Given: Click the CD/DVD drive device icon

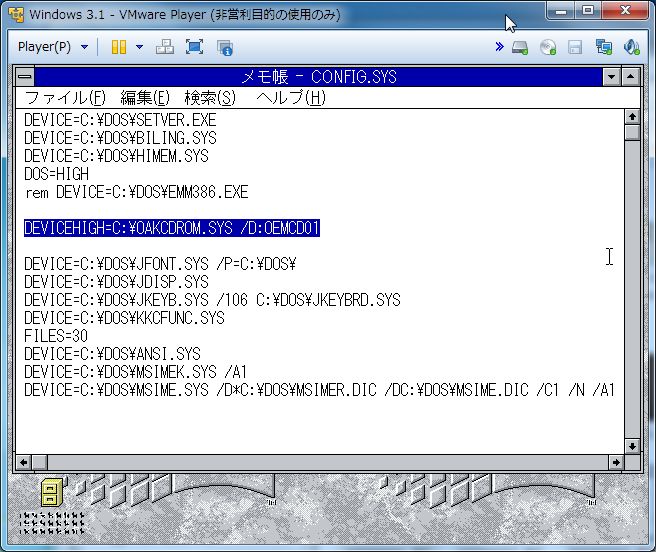Looking at the screenshot, I should [x=548, y=47].
